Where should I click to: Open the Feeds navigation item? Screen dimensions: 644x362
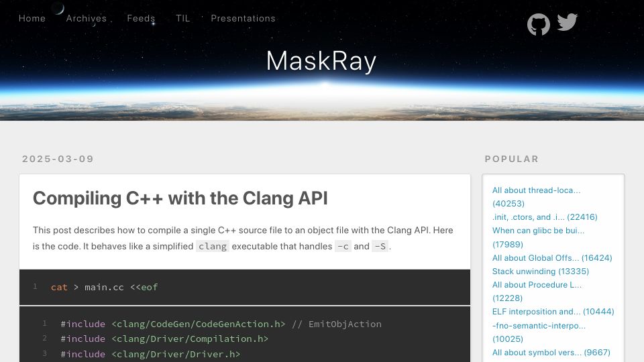coord(141,19)
